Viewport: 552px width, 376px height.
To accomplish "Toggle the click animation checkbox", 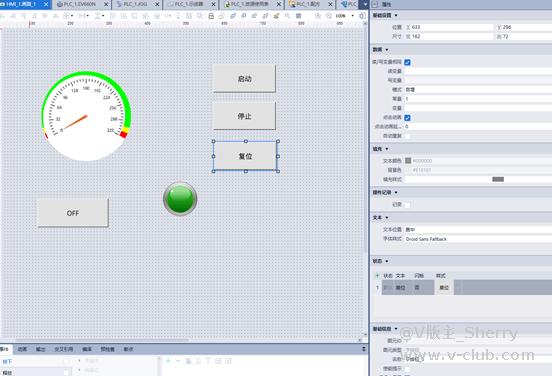I will coord(407,118).
